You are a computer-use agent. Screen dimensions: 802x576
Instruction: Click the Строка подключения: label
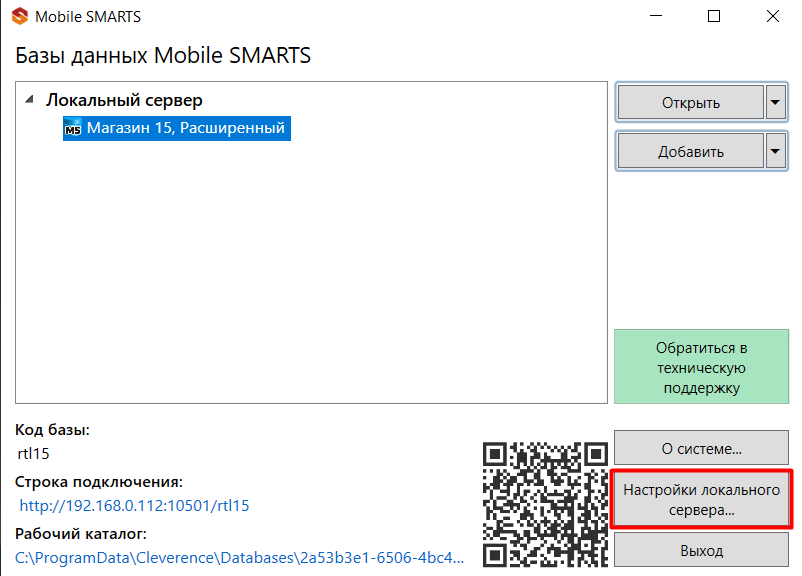[99, 482]
